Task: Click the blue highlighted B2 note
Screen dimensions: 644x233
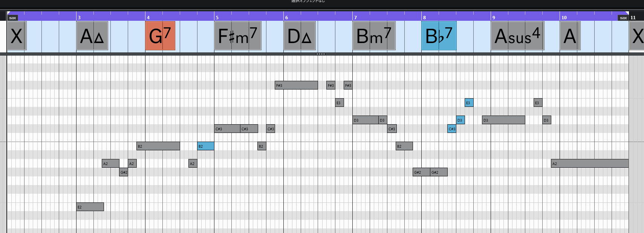Action: tap(205, 146)
